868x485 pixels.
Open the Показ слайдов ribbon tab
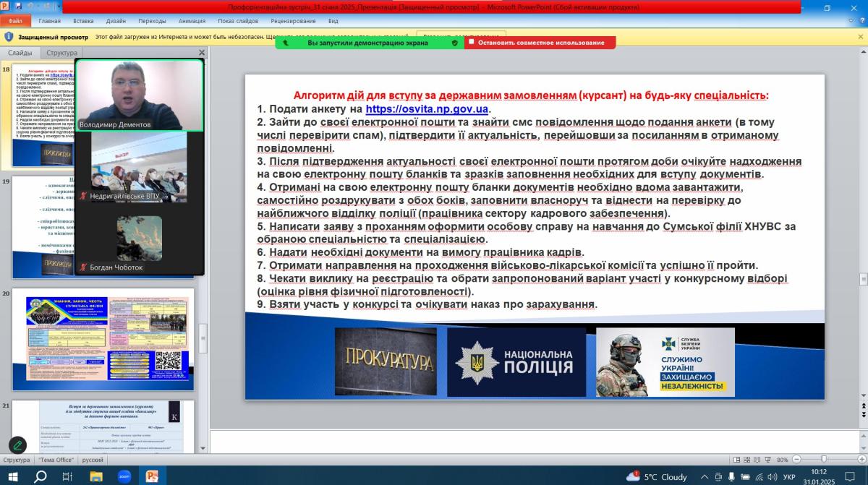tap(237, 21)
